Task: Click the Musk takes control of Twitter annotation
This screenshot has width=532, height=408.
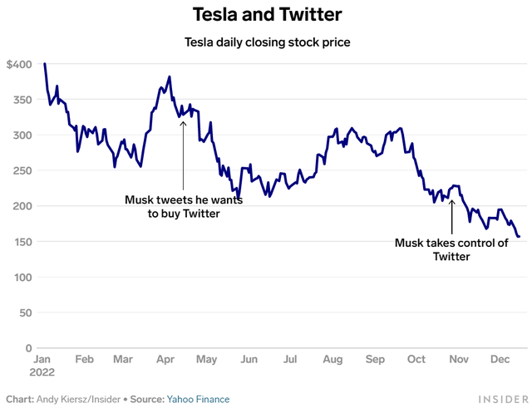Action: coord(451,249)
